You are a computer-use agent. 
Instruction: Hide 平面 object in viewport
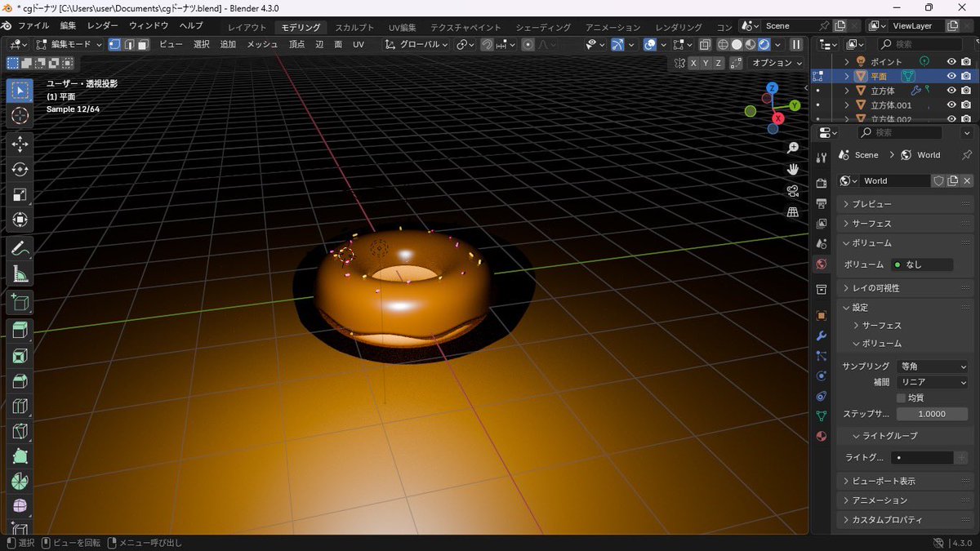951,76
